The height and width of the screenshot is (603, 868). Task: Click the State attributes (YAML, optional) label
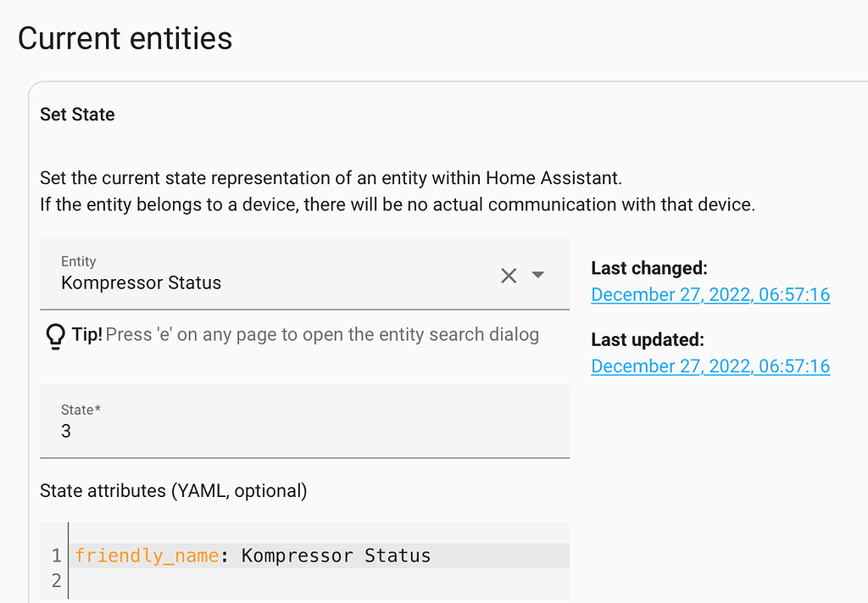[x=173, y=490]
